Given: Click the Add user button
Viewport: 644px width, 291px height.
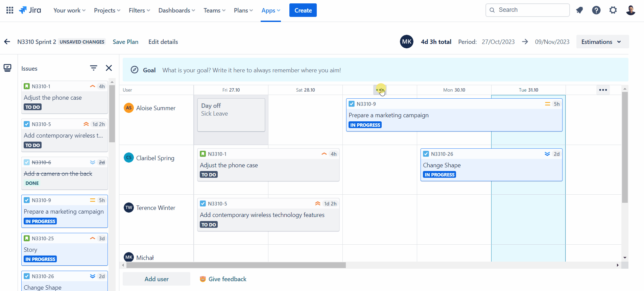Looking at the screenshot, I should (157, 279).
